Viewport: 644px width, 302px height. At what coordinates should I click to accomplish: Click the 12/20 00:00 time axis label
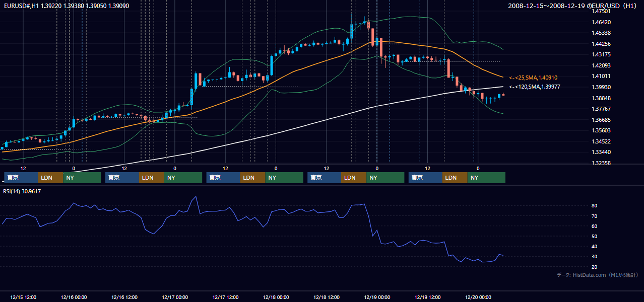[x=478, y=297]
